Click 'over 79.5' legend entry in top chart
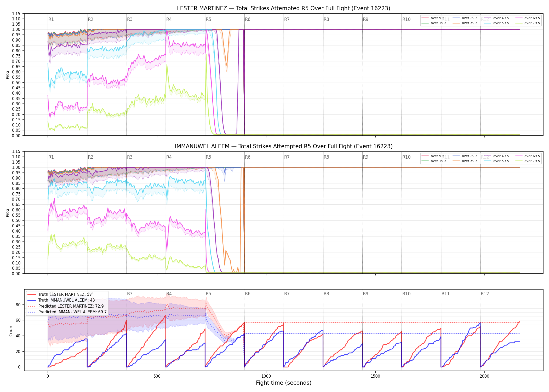 (x=528, y=23)
